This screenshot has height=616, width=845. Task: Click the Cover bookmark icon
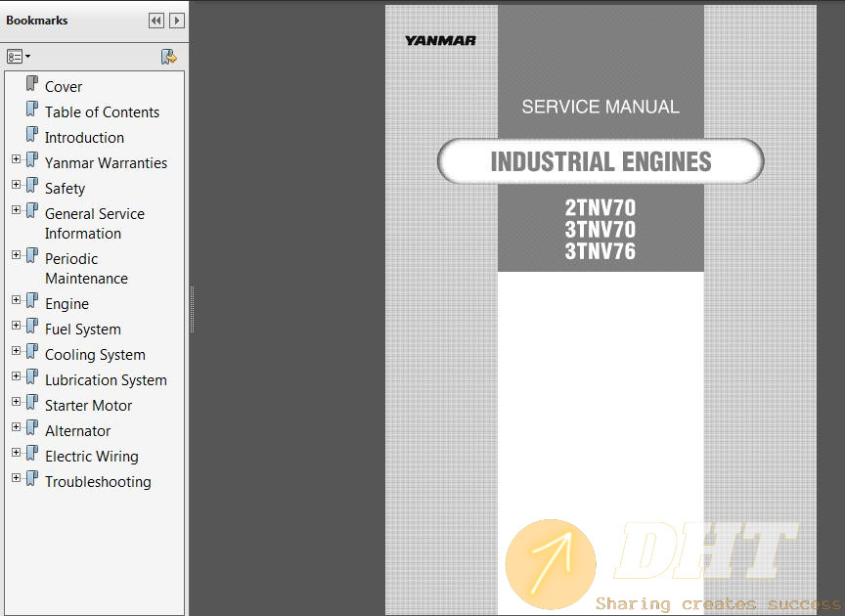[x=32, y=83]
